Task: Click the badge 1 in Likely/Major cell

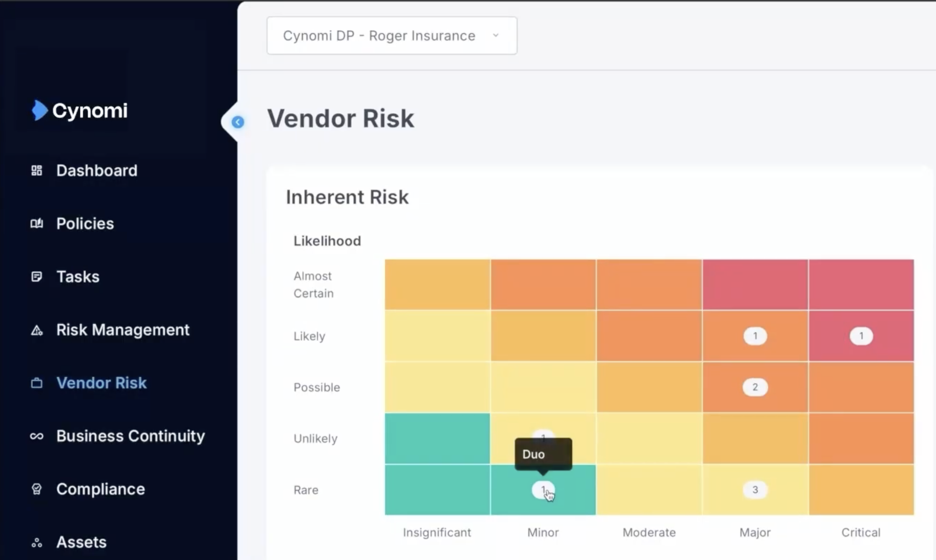Action: (x=755, y=336)
